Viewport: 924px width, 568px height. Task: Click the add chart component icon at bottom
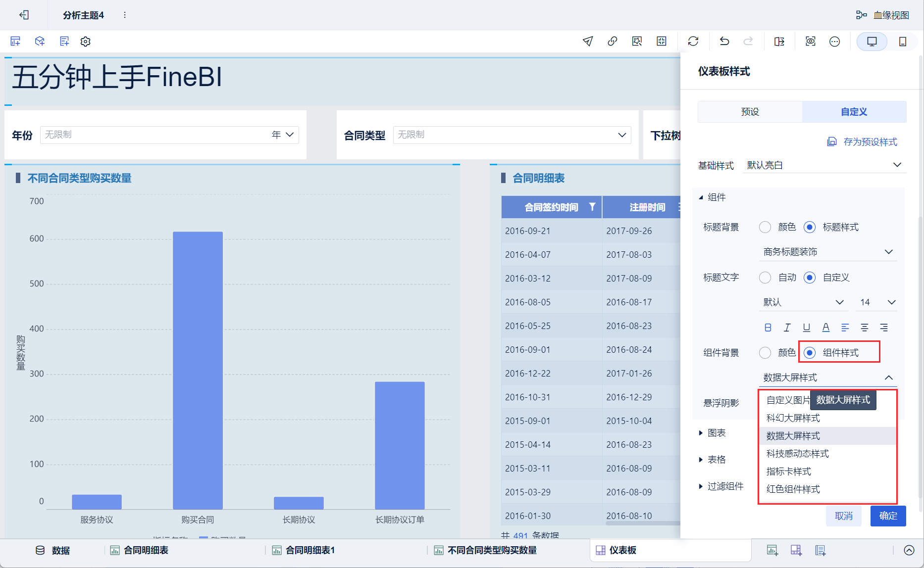click(x=772, y=550)
